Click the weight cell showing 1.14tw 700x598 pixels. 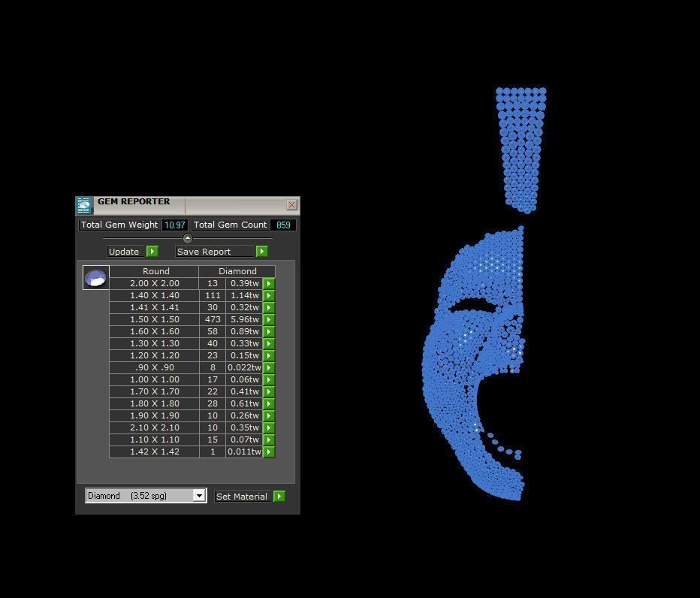(244, 295)
